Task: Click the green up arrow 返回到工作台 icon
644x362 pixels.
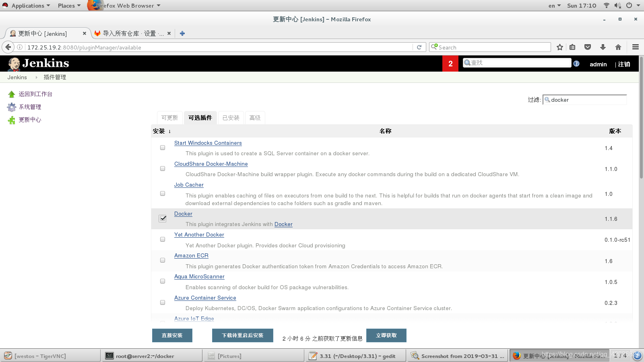Action: (x=11, y=94)
